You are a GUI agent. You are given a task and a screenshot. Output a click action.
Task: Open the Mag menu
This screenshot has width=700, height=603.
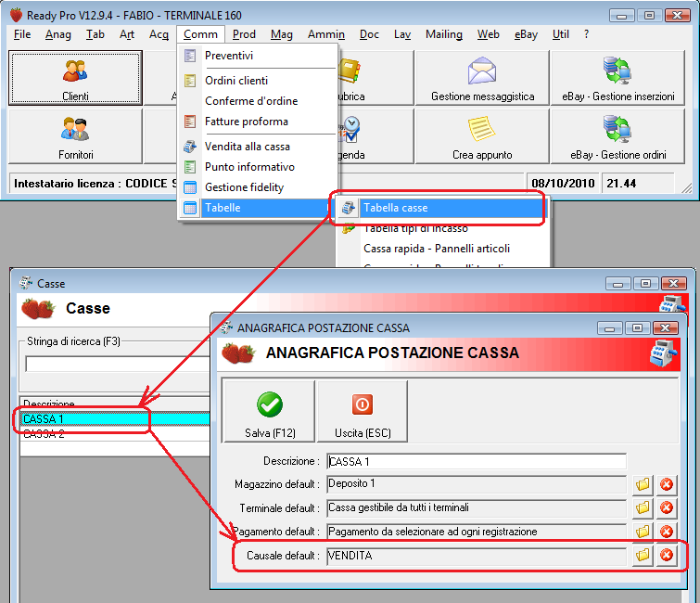click(x=281, y=34)
